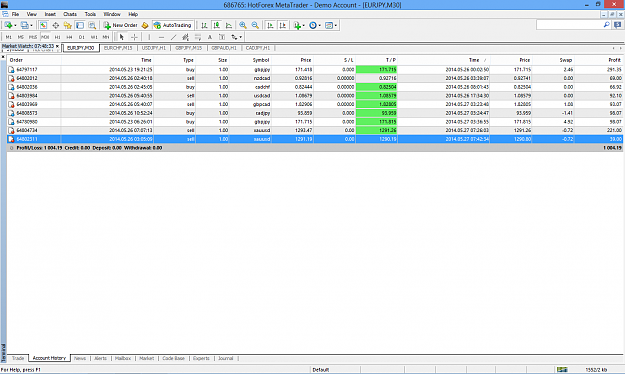Image resolution: width=625 pixels, height=374 pixels.
Task: Click the toolbar search input field
Action: point(569,25)
